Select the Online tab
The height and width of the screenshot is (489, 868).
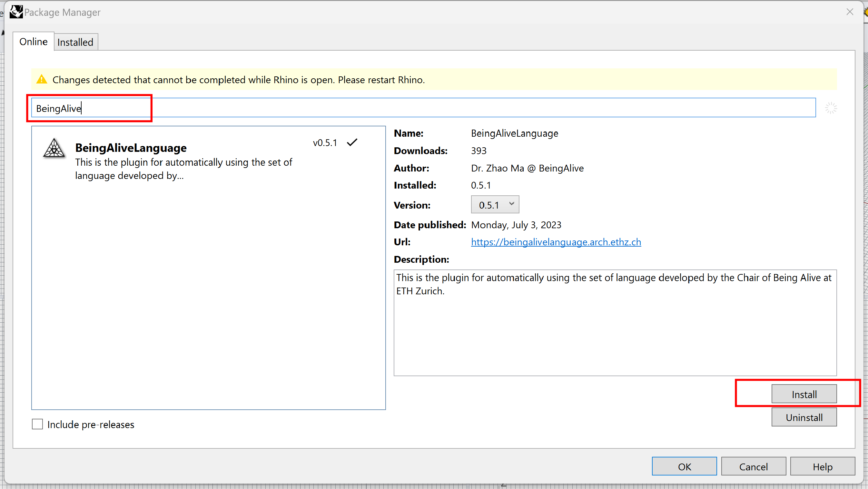[33, 42]
